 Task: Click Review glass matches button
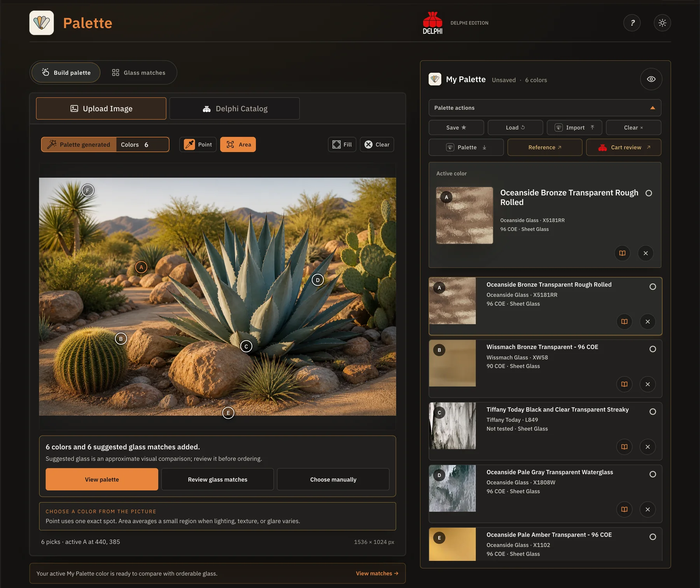[x=217, y=479]
